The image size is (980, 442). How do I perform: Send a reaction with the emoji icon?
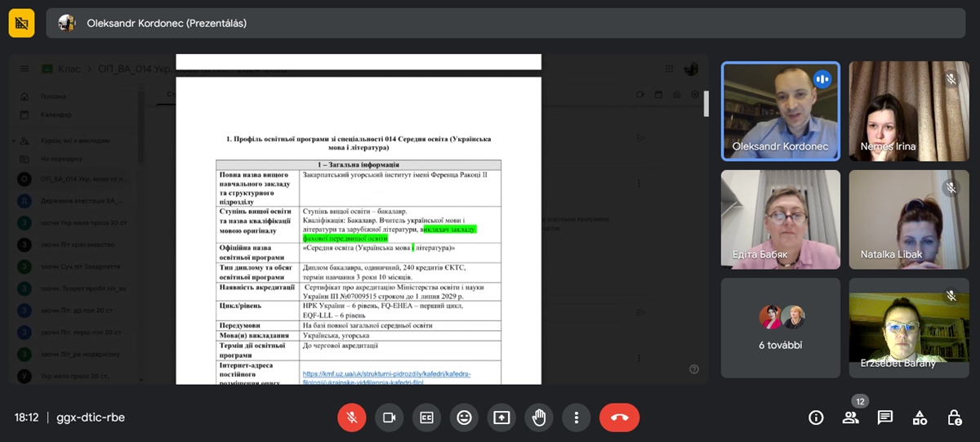pyautogui.click(x=464, y=417)
